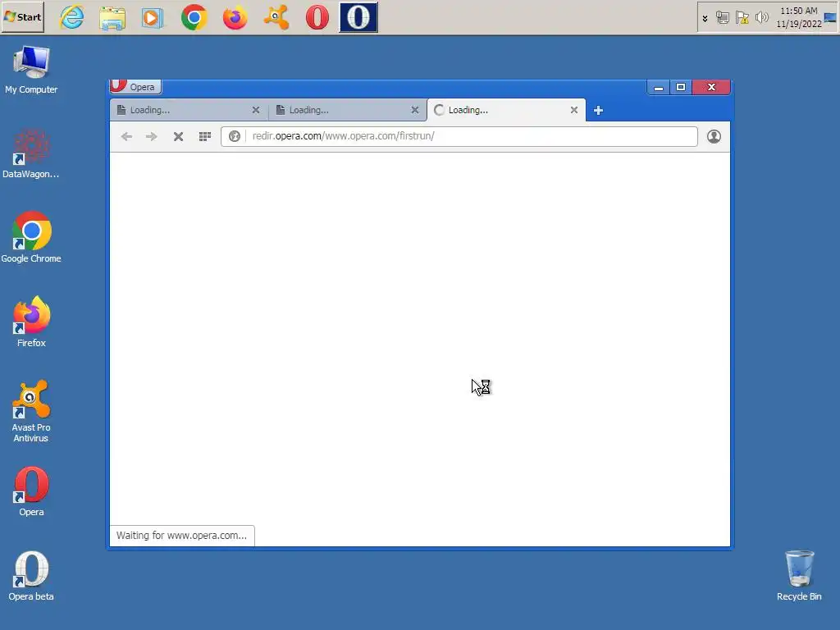840x630 pixels.
Task: Open red Opera icon in taskbar
Action: [317, 17]
